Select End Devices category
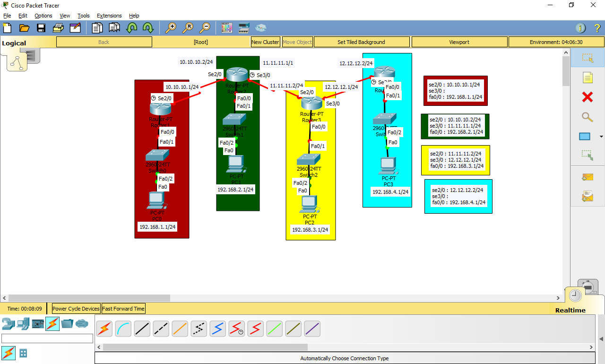Viewport: 605px width, 364px height. click(x=23, y=324)
